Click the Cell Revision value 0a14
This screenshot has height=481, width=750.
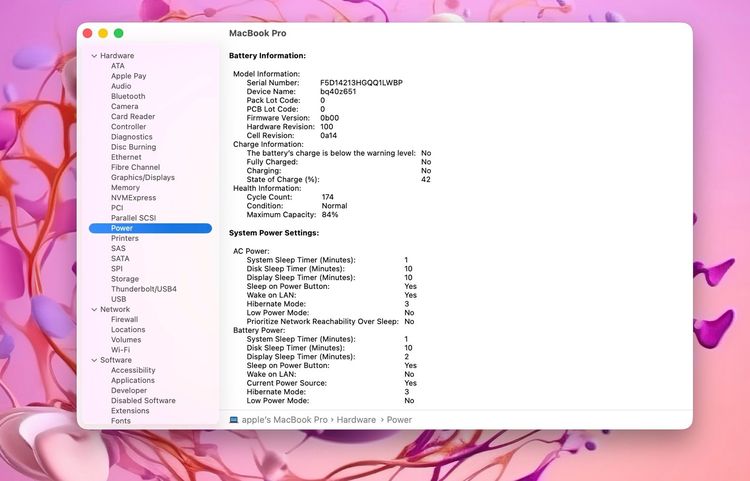tap(329, 135)
